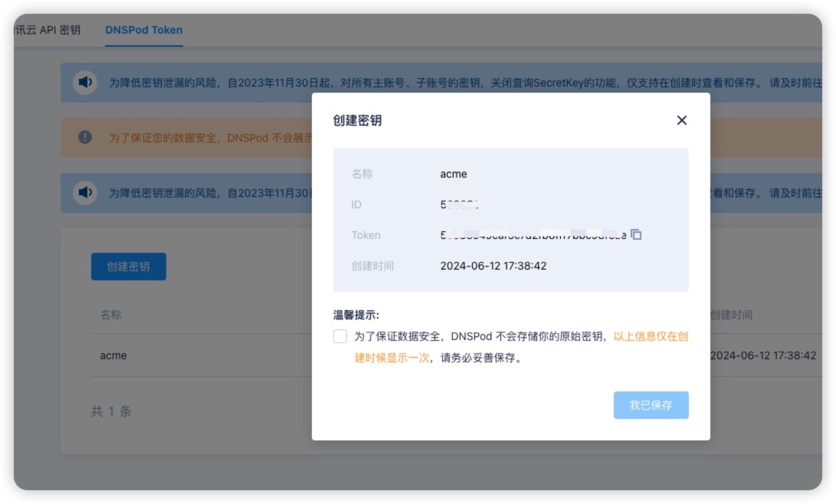Image resolution: width=836 pixels, height=504 pixels.
Task: Click exclamation icon in orange warning banner
Action: pyautogui.click(x=85, y=137)
